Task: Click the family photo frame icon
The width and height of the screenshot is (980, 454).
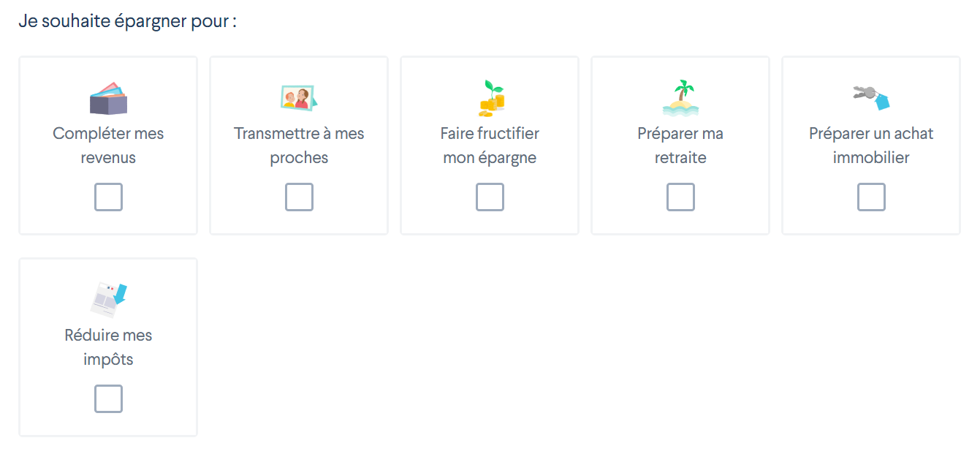Action: click(299, 98)
